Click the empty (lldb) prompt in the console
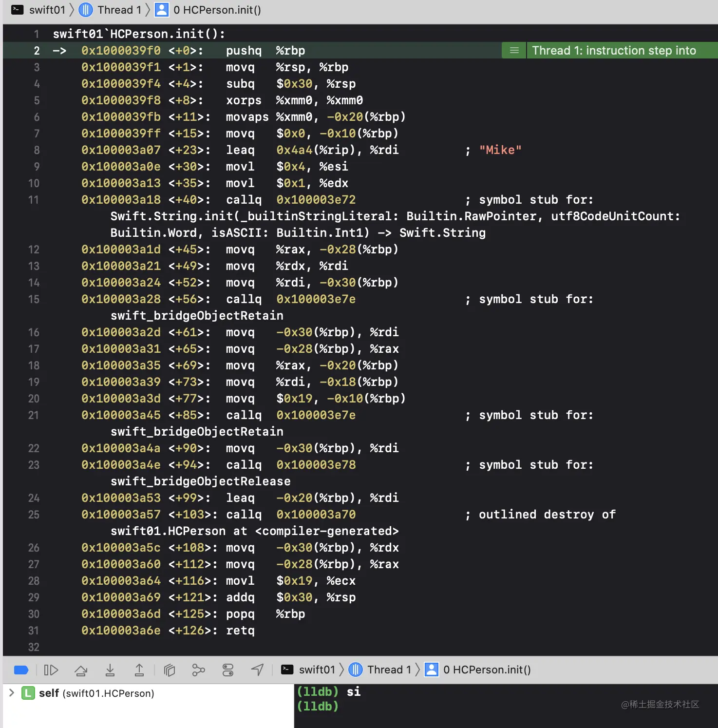 [x=318, y=706]
